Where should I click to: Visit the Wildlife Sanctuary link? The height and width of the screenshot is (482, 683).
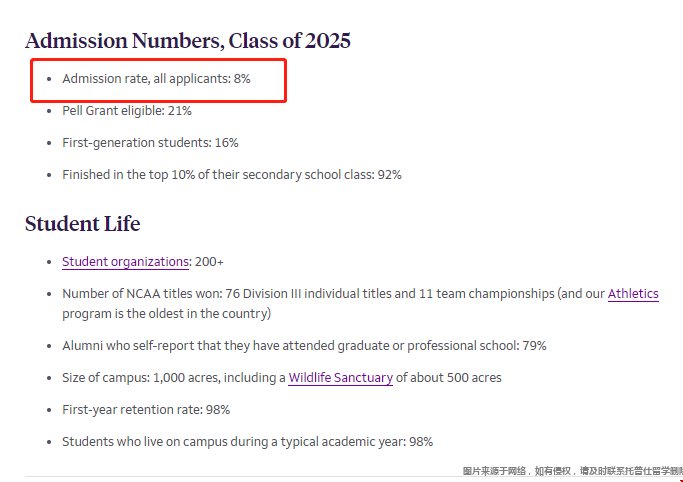click(x=340, y=378)
